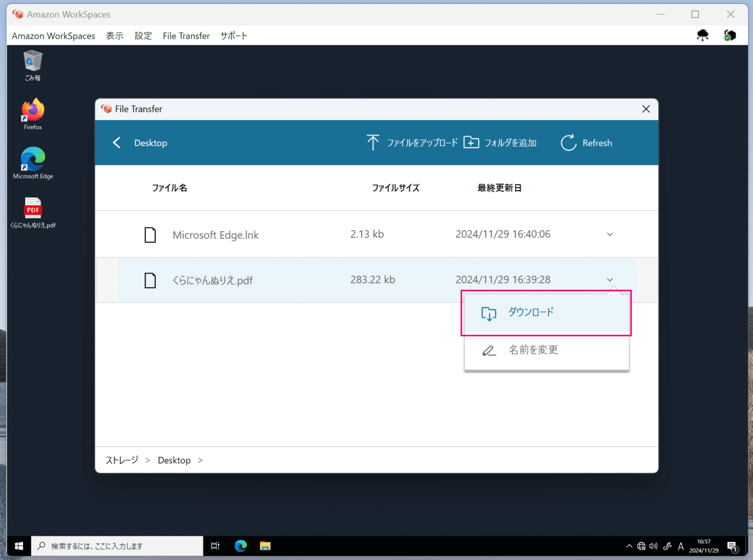The width and height of the screenshot is (753, 560).
Task: Open the 設定 menu
Action: pos(143,36)
